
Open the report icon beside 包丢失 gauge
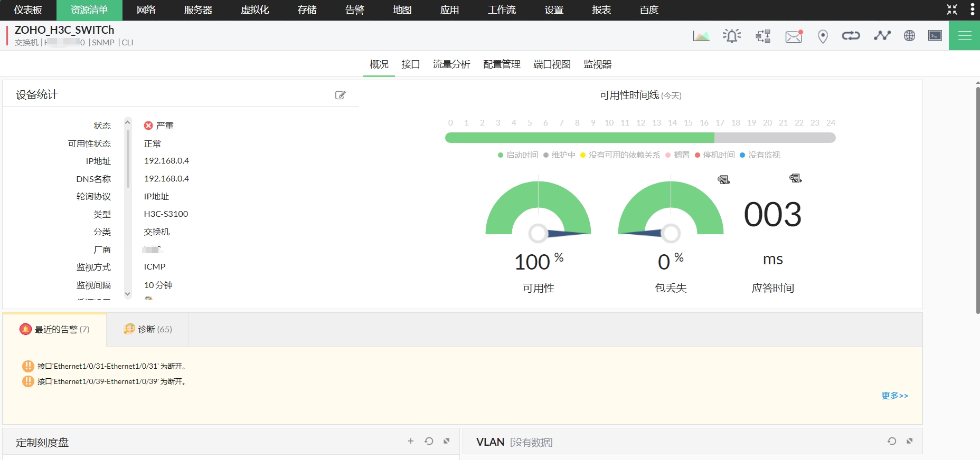coord(724,180)
